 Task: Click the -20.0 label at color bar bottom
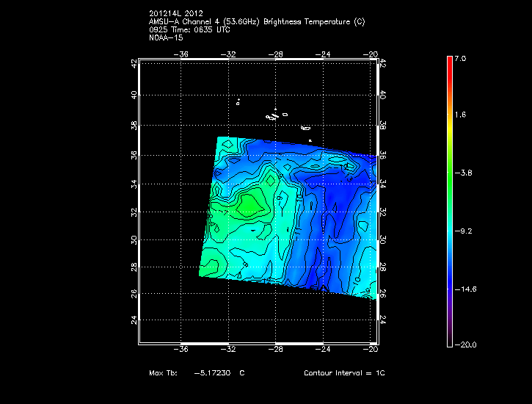coord(466,345)
